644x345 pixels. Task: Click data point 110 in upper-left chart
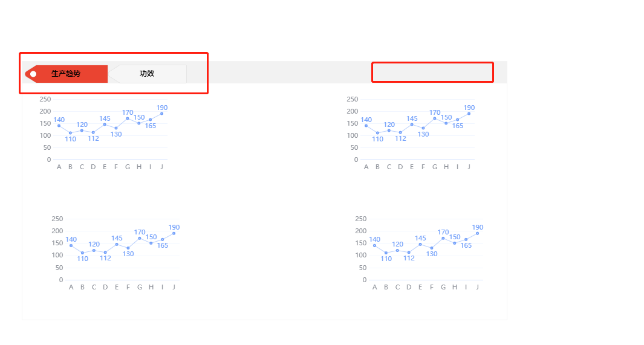coord(71,133)
